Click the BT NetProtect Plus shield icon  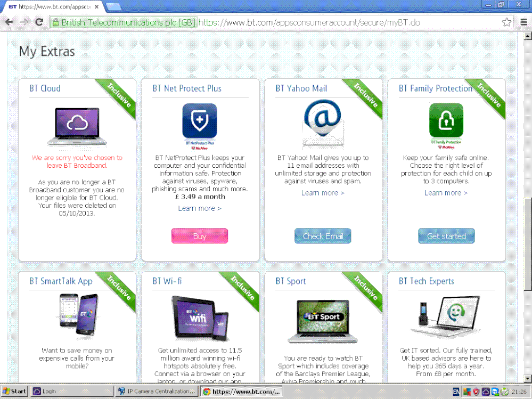click(200, 126)
